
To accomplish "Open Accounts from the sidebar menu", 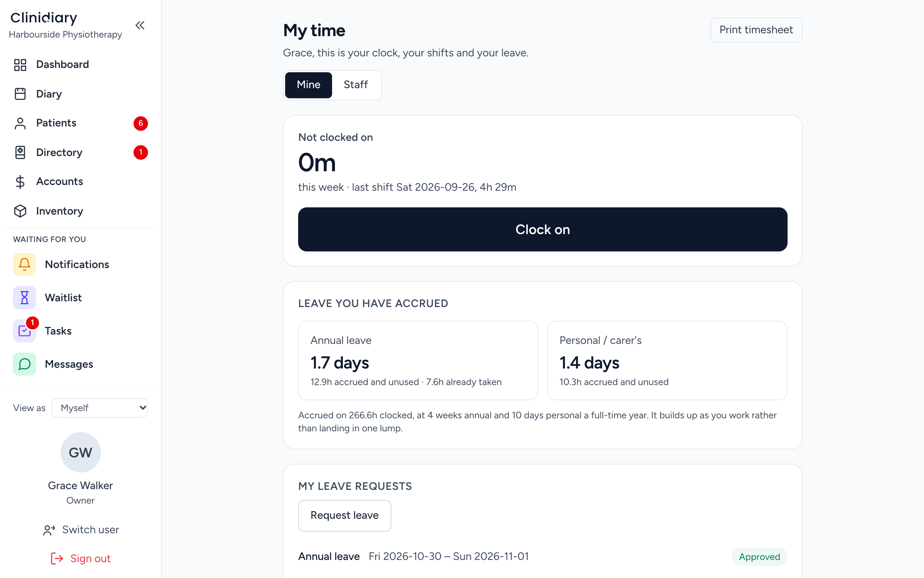I will tap(80, 182).
